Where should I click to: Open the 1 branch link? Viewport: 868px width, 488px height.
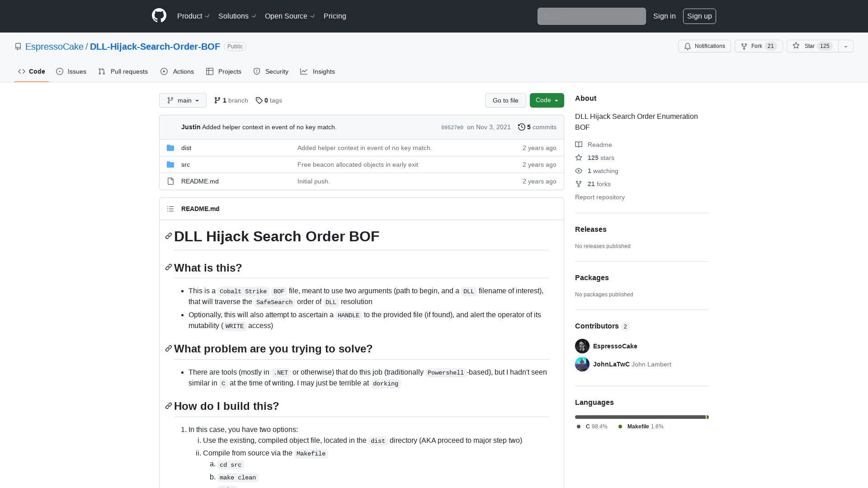tap(231, 100)
